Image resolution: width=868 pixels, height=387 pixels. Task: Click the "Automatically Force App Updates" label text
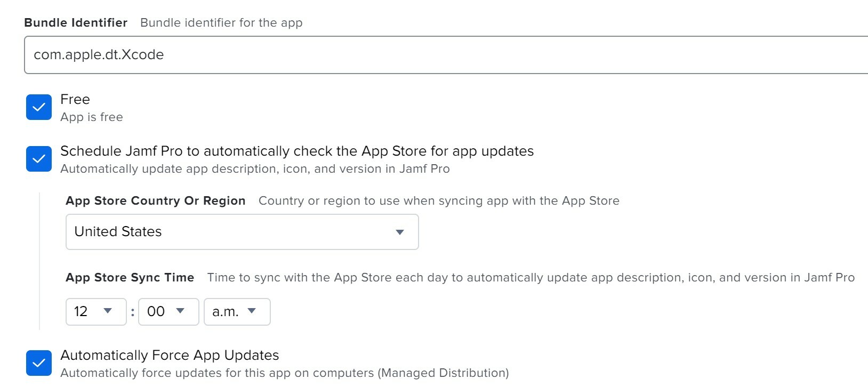tap(170, 356)
